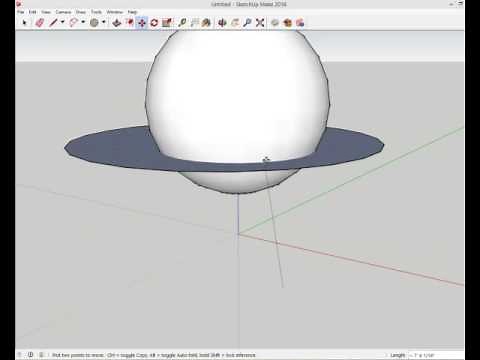Open the Help menu
The width and height of the screenshot is (480, 360).
[x=132, y=12]
